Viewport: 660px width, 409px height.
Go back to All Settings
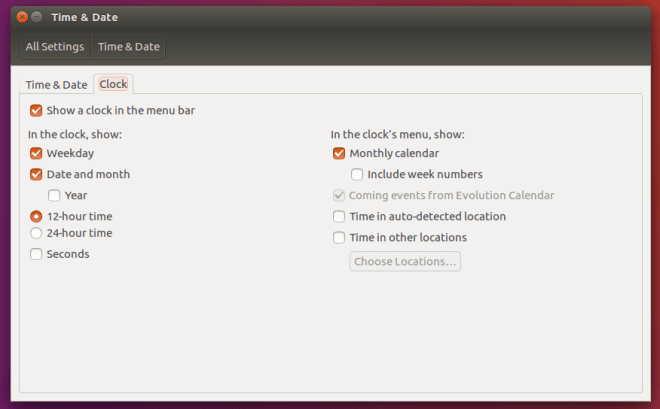point(55,46)
